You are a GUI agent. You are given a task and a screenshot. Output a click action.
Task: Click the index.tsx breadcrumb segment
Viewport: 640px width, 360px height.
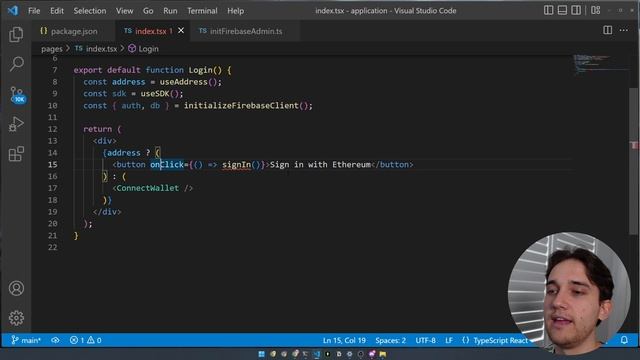96,49
